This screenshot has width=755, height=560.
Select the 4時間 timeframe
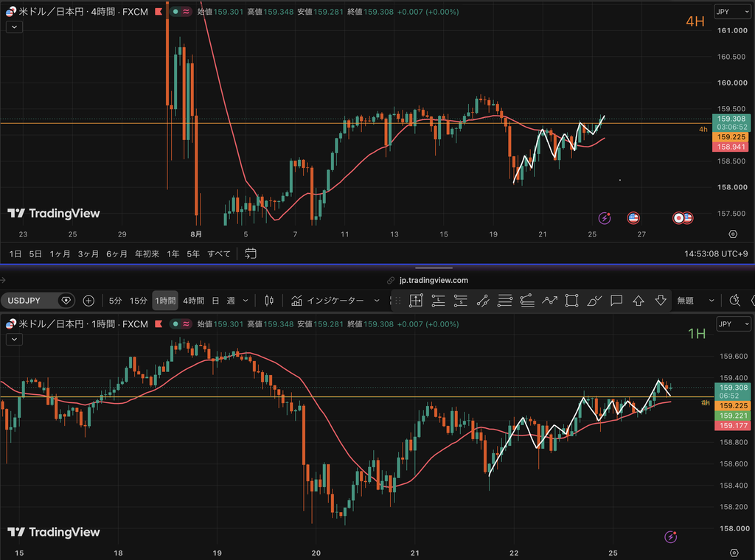click(x=193, y=301)
